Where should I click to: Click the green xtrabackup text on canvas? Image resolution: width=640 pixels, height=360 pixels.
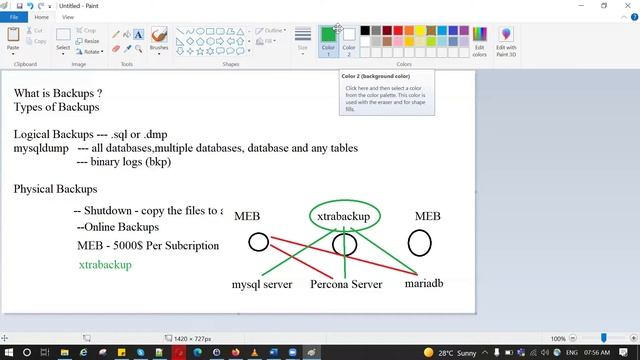[x=105, y=265]
